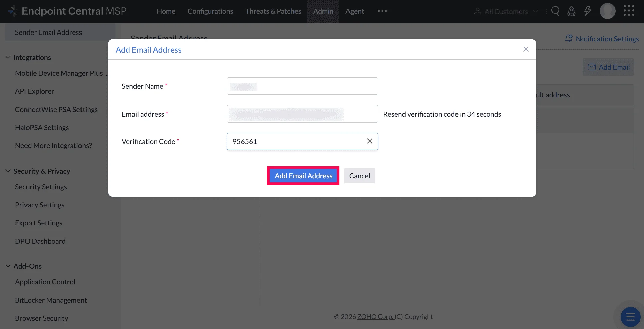
Task: Open the user profile avatar
Action: (x=607, y=11)
